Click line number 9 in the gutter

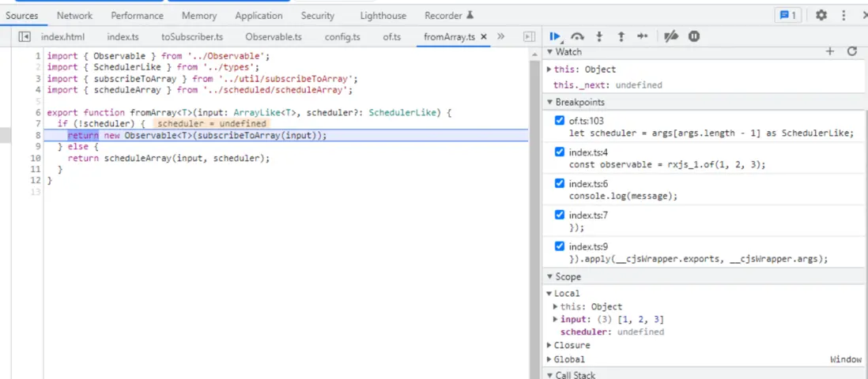click(x=37, y=147)
